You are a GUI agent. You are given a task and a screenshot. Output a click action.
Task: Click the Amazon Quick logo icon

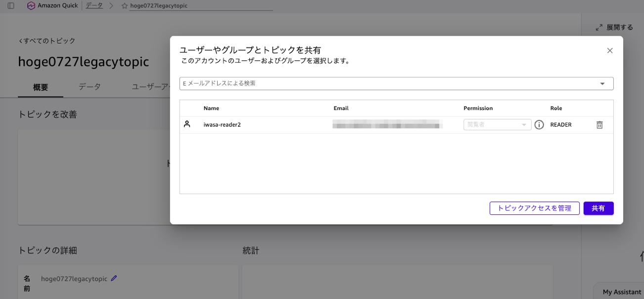[x=31, y=6]
